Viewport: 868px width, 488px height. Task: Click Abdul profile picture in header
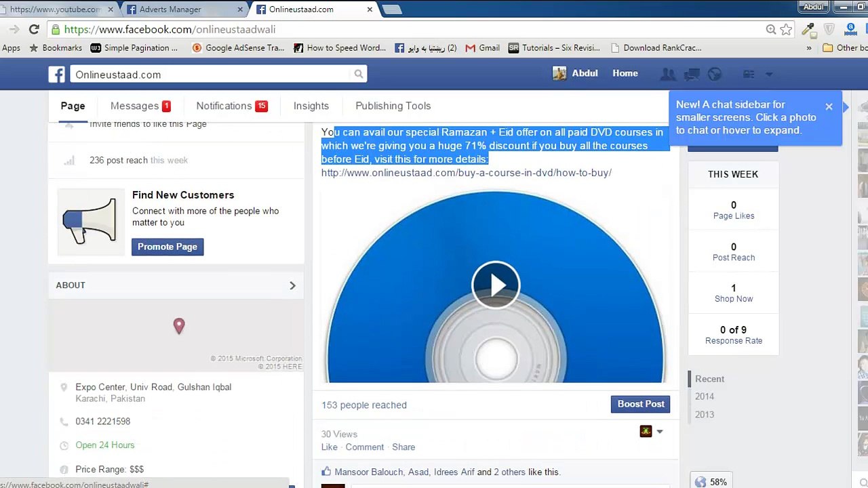559,73
